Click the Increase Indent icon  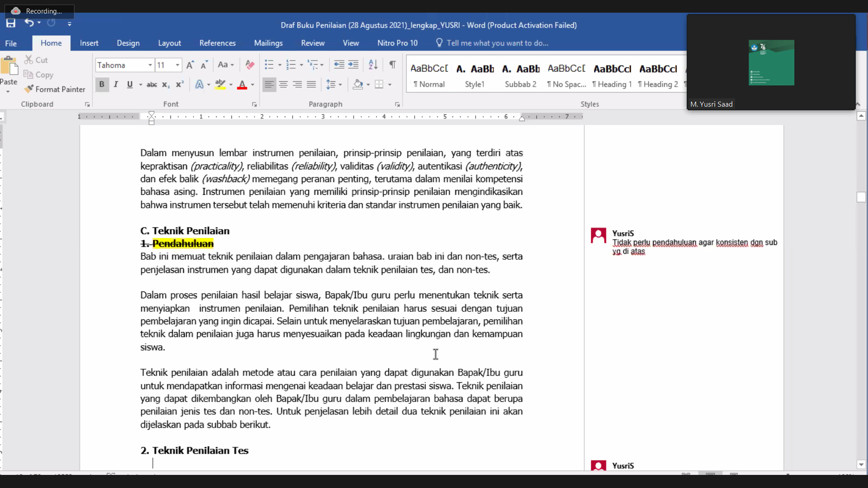point(353,65)
